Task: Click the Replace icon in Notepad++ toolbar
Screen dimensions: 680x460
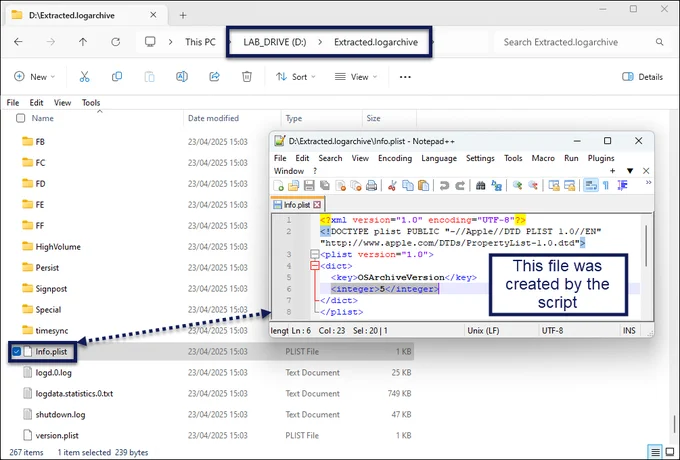Action: pos(496,186)
